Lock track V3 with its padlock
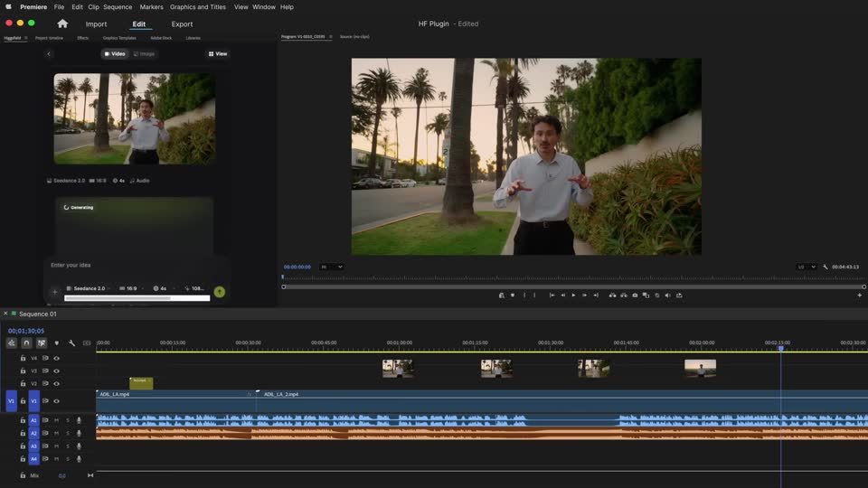This screenshot has width=868, height=488. coord(23,371)
